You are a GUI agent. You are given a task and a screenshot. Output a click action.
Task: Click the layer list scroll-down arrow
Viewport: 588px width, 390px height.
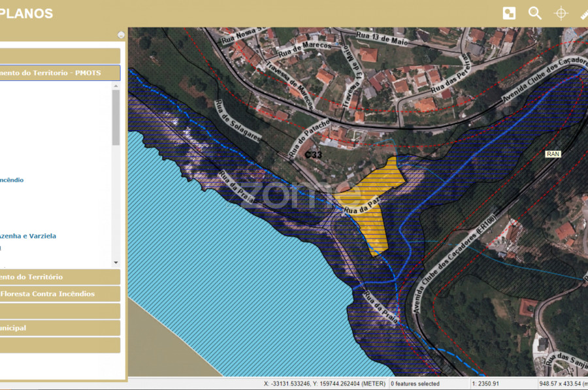pos(116,263)
